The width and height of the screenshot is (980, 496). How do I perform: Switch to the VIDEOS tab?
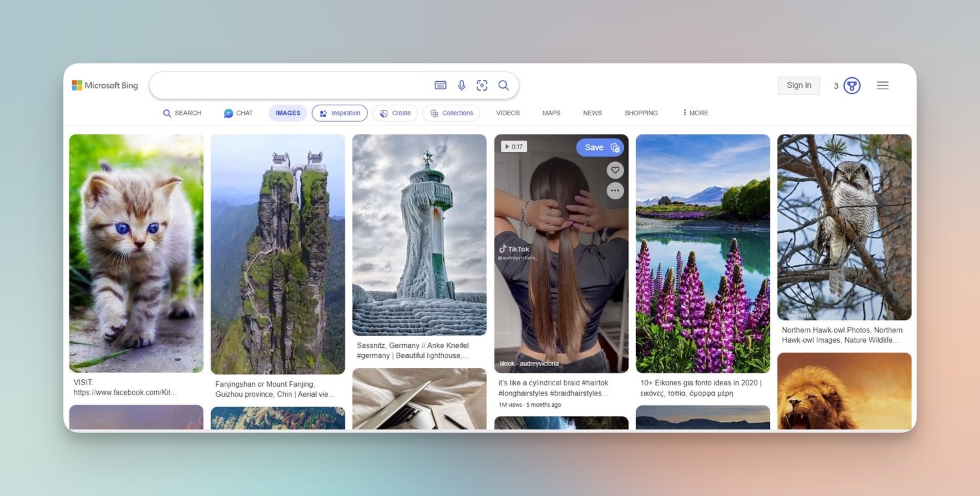click(507, 113)
